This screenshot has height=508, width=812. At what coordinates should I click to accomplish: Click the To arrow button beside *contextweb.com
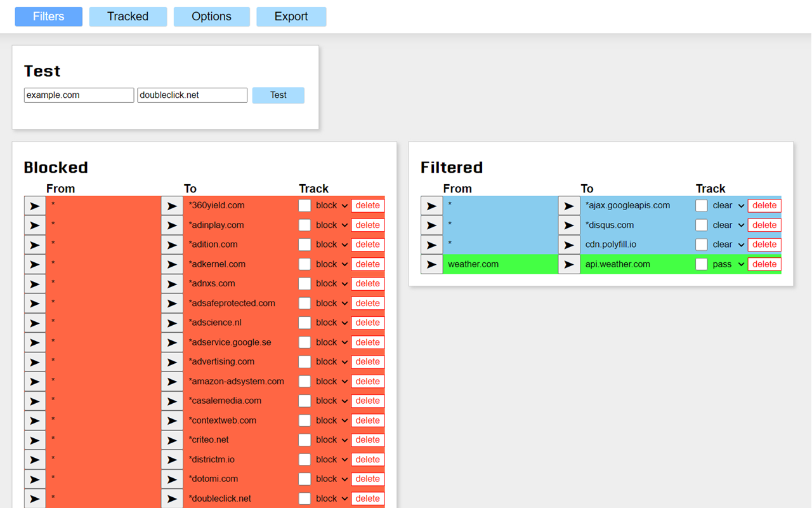pos(172,420)
